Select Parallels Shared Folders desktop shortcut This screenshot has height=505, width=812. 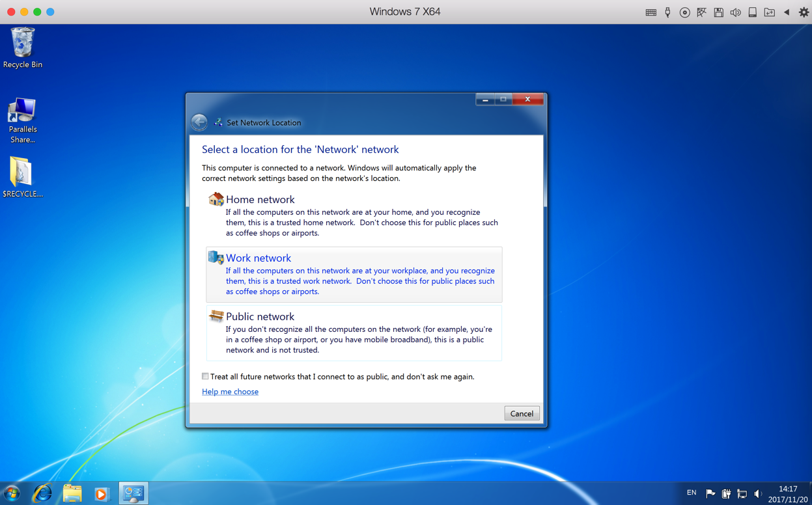tap(23, 120)
